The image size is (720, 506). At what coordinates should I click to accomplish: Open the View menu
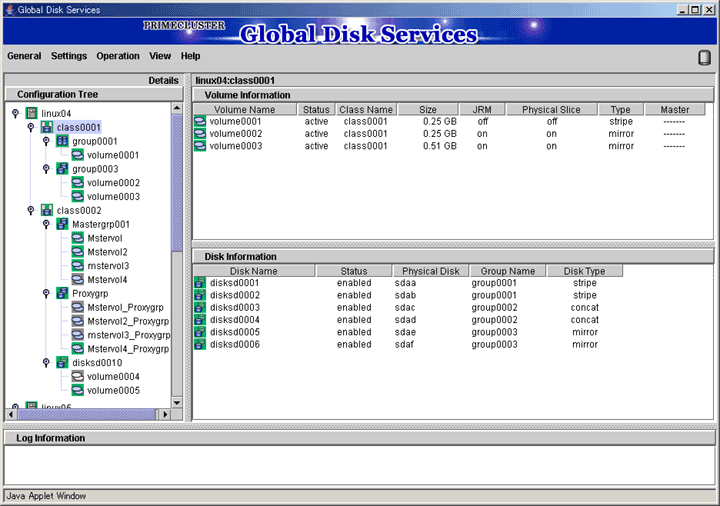point(160,56)
